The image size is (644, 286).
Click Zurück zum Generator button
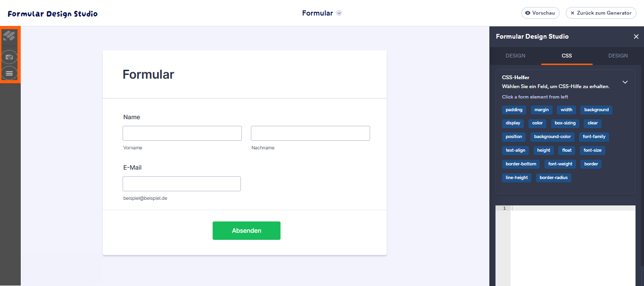pos(601,13)
